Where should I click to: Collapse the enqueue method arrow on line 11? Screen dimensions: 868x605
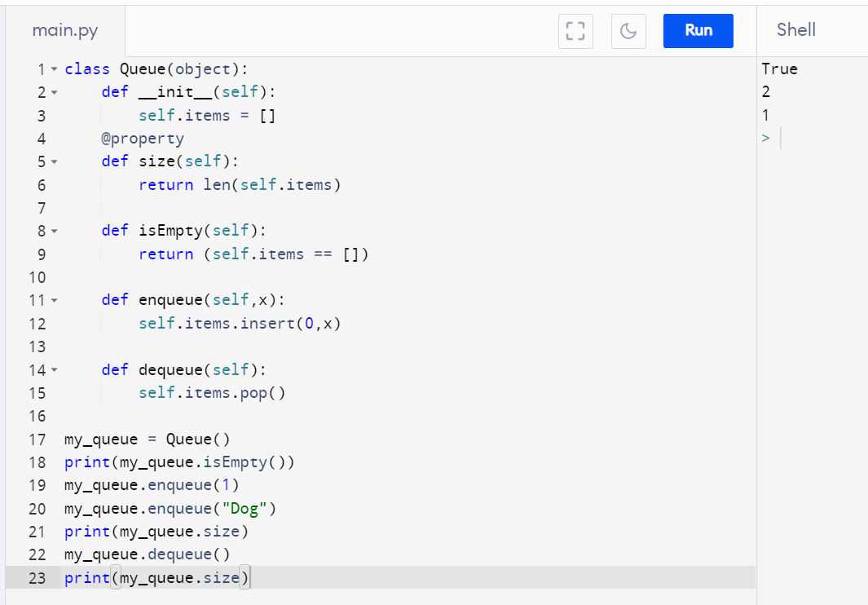click(55, 300)
